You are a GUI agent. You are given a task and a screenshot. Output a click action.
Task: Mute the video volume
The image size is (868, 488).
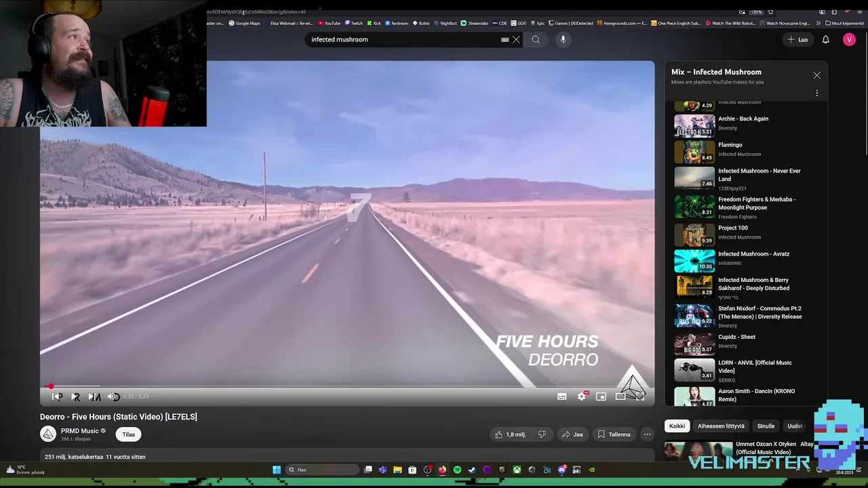click(113, 396)
